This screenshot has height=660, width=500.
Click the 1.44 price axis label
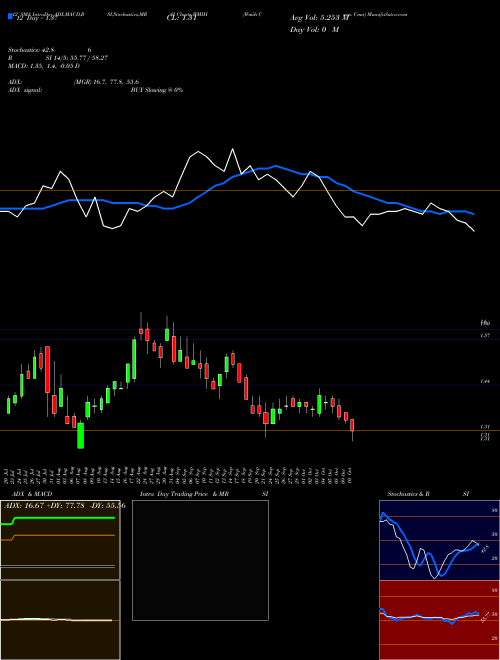click(484, 381)
